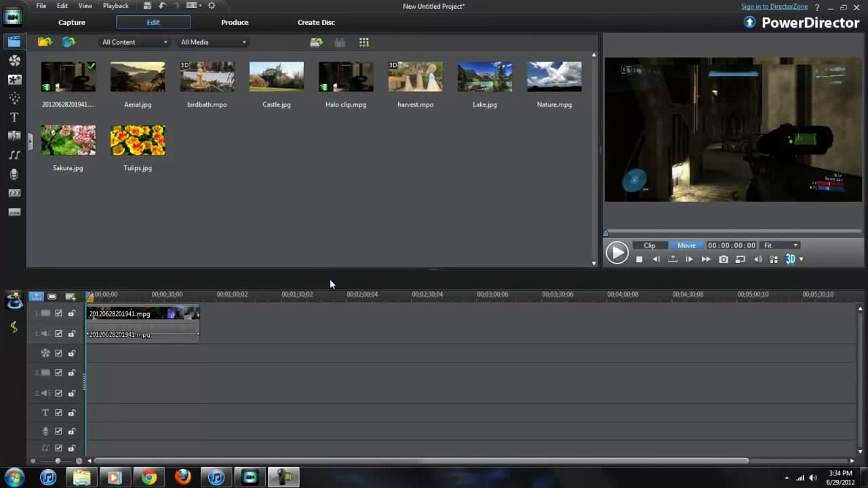The image size is (868, 488).
Task: Open the Playback menu
Action: coord(115,5)
